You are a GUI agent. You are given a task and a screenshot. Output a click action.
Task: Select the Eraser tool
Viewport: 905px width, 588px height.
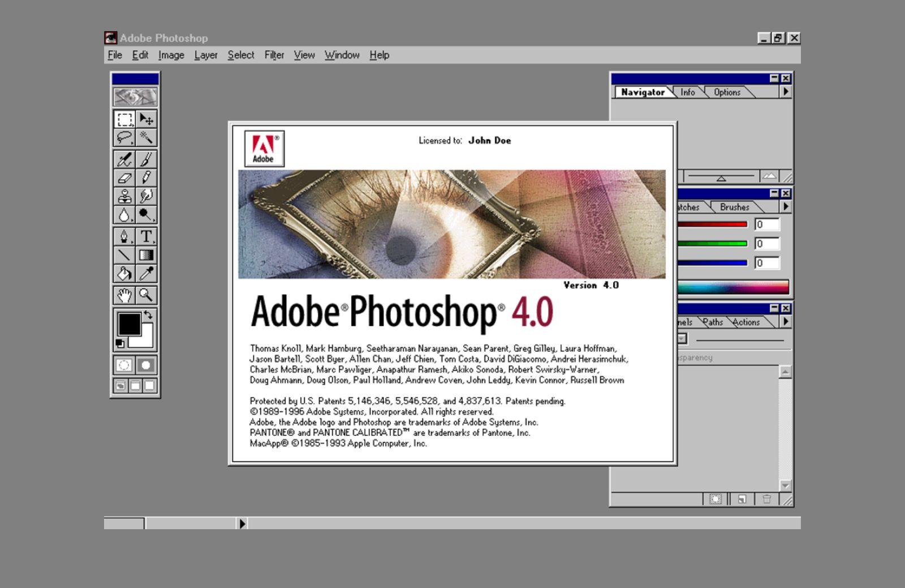click(124, 178)
